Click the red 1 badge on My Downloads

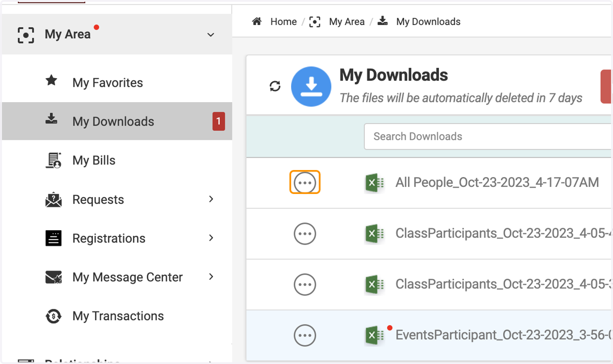[219, 122]
